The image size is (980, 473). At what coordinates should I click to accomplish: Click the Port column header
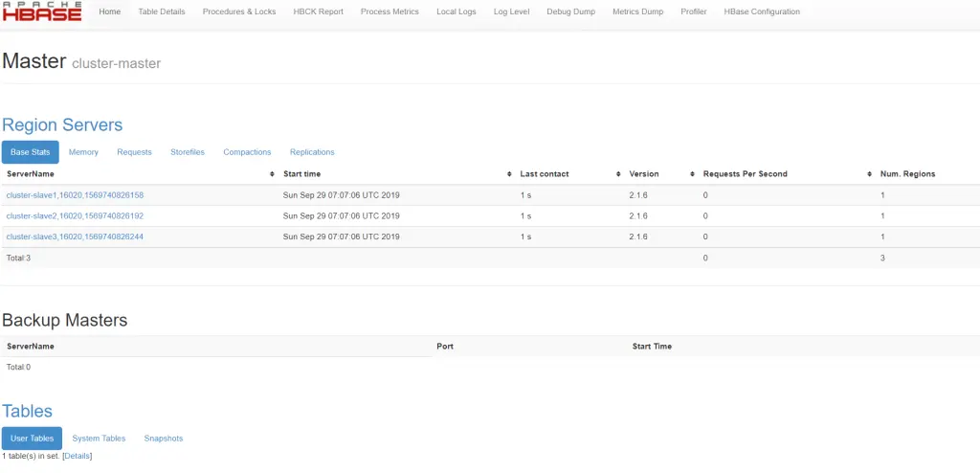[445, 346]
